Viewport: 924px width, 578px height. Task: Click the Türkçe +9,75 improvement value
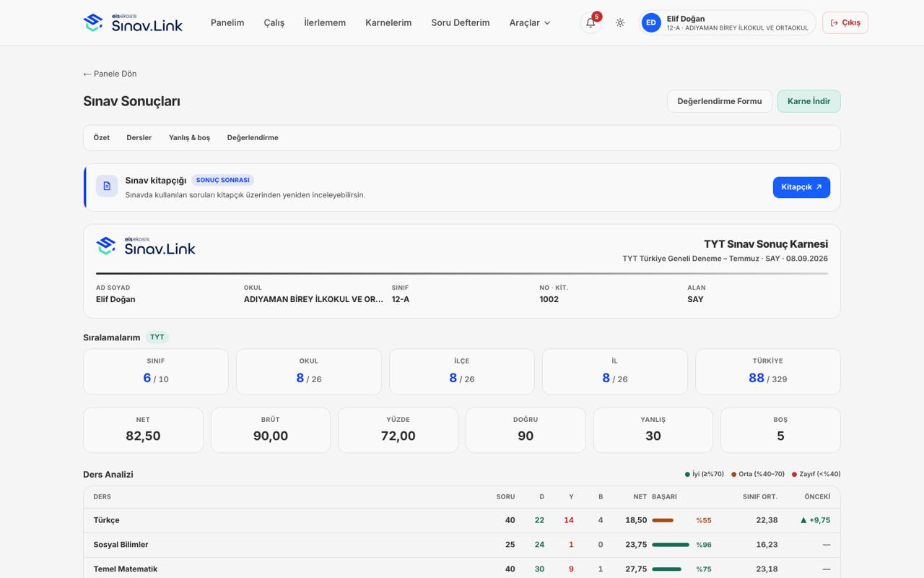click(815, 520)
